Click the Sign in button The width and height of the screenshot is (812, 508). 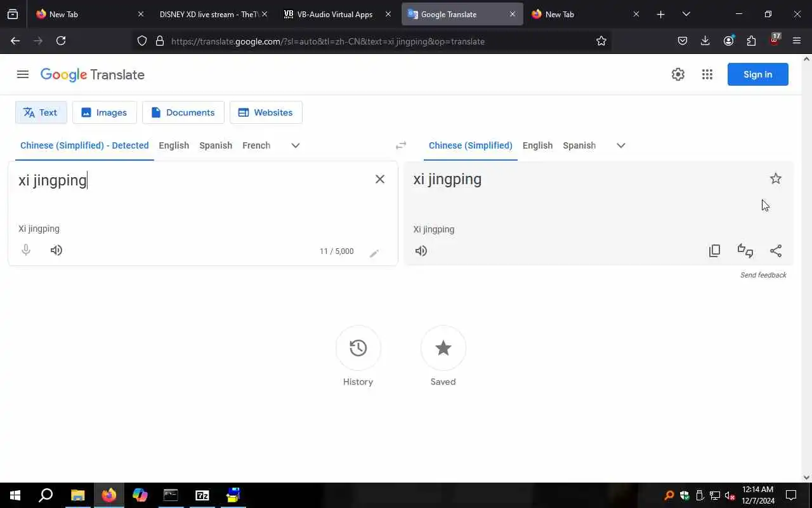coord(758,74)
